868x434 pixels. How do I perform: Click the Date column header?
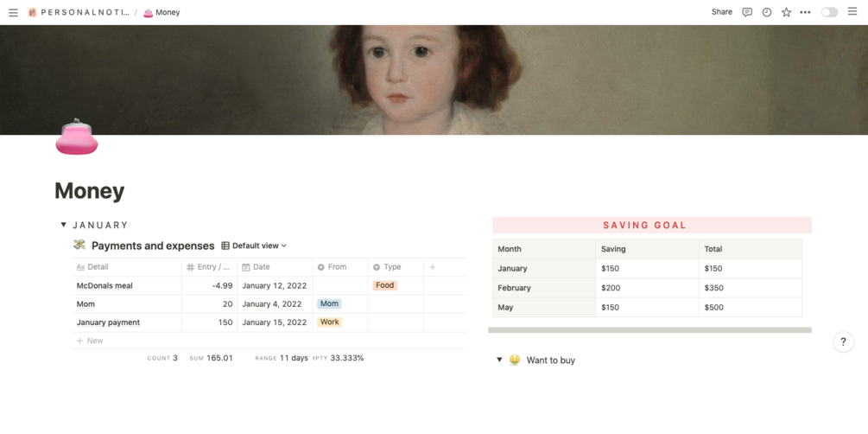pos(275,267)
